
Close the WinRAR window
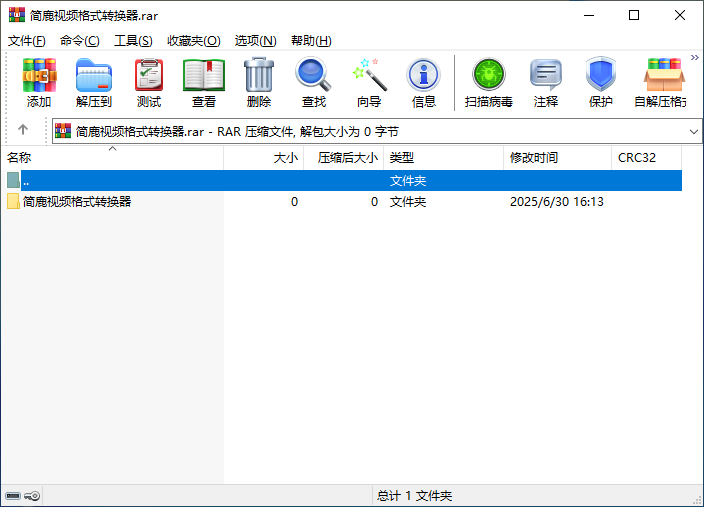point(680,15)
